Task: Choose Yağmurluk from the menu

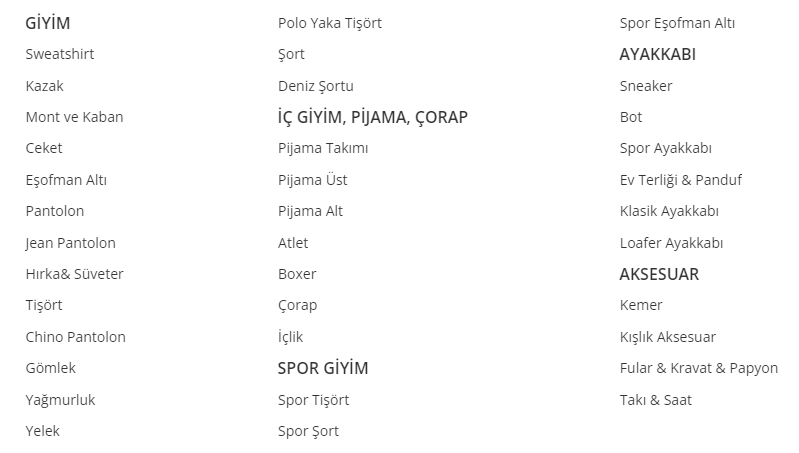Action: click(x=60, y=400)
